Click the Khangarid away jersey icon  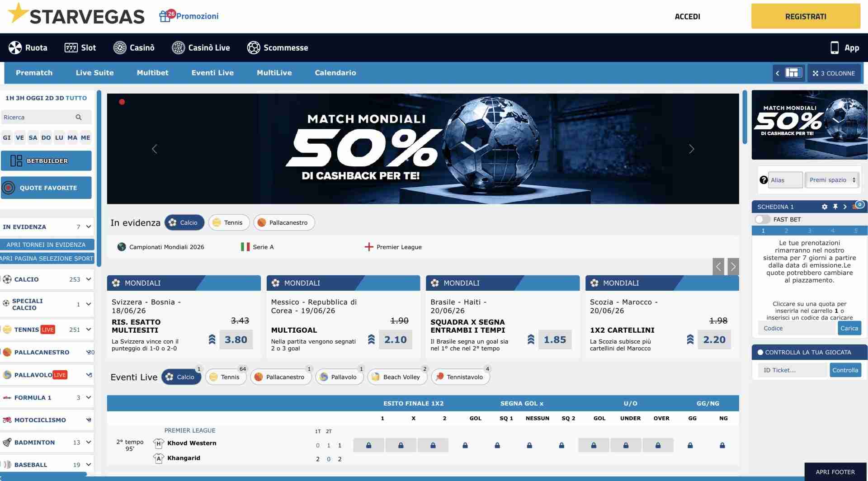click(x=158, y=458)
